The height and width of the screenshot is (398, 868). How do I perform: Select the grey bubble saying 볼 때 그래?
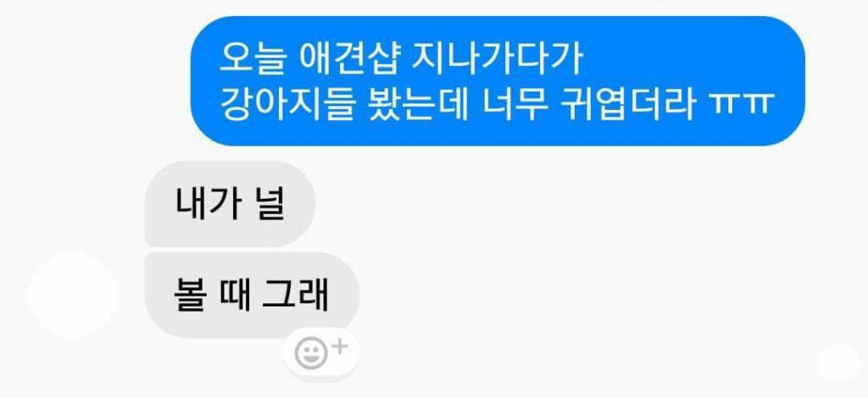[x=252, y=295]
